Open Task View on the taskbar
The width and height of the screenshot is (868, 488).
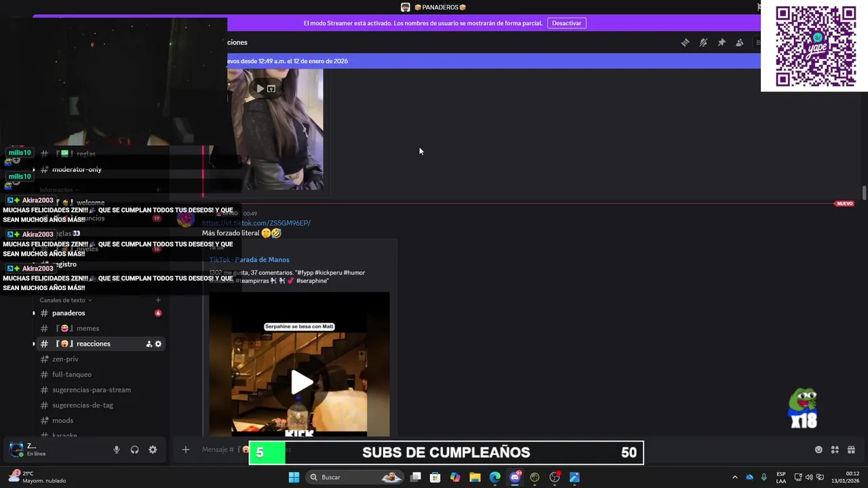coord(416,477)
